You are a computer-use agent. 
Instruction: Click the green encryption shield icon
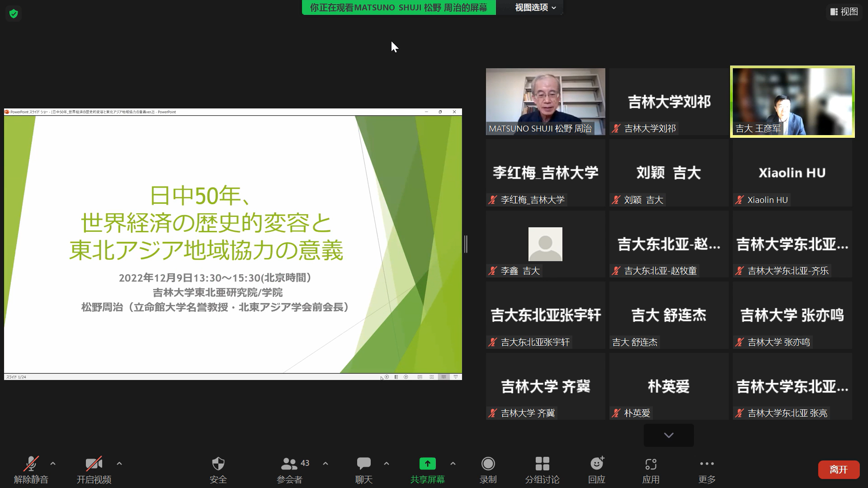(14, 14)
